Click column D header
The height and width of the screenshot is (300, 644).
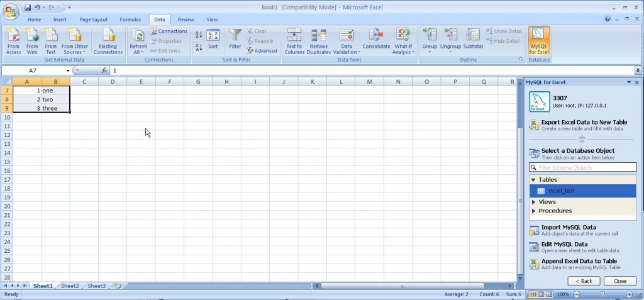(x=113, y=82)
